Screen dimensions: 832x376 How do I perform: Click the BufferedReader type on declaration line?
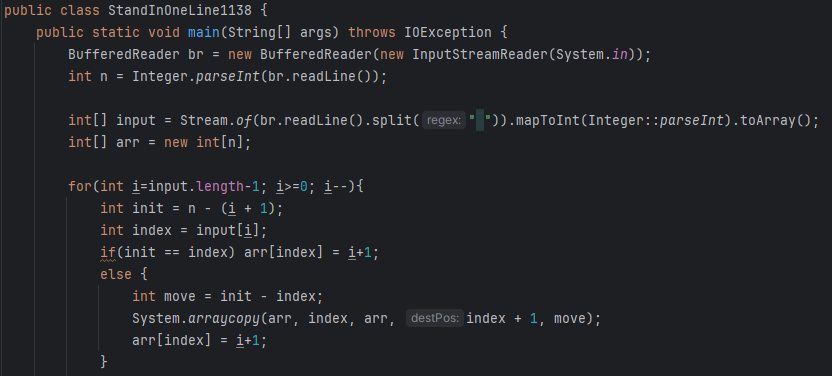tap(124, 55)
